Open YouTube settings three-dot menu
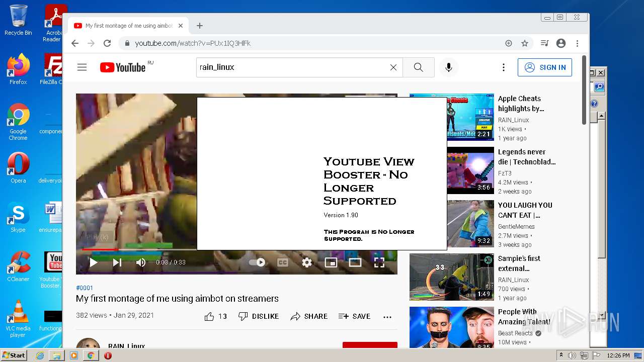Screen dimensions: 644x362 504,67
